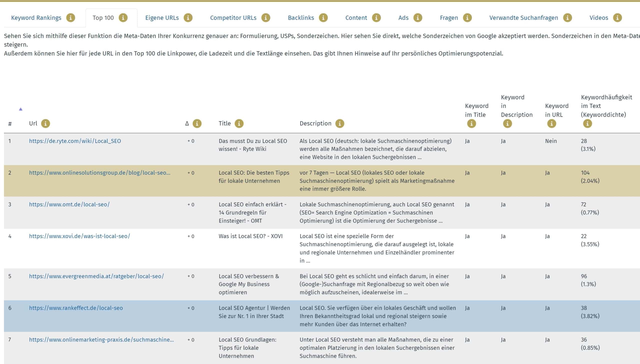Click the Keywordhäufigkeit im Text header
This screenshot has height=364, width=640.
(x=606, y=106)
